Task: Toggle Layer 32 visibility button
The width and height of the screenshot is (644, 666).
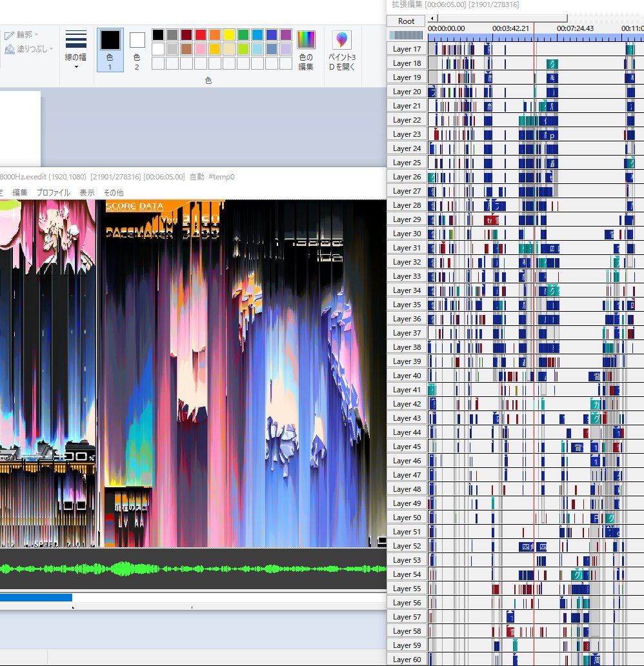Action: tap(406, 261)
